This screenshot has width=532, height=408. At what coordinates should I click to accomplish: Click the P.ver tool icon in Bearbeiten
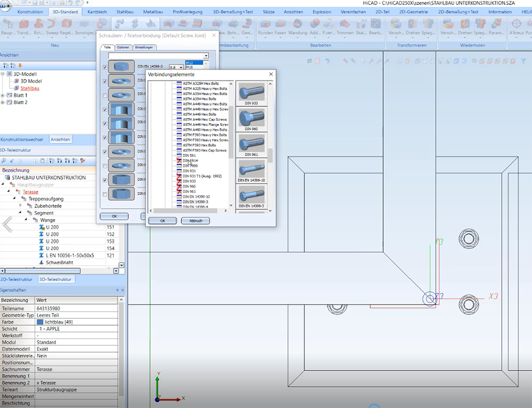(328, 24)
